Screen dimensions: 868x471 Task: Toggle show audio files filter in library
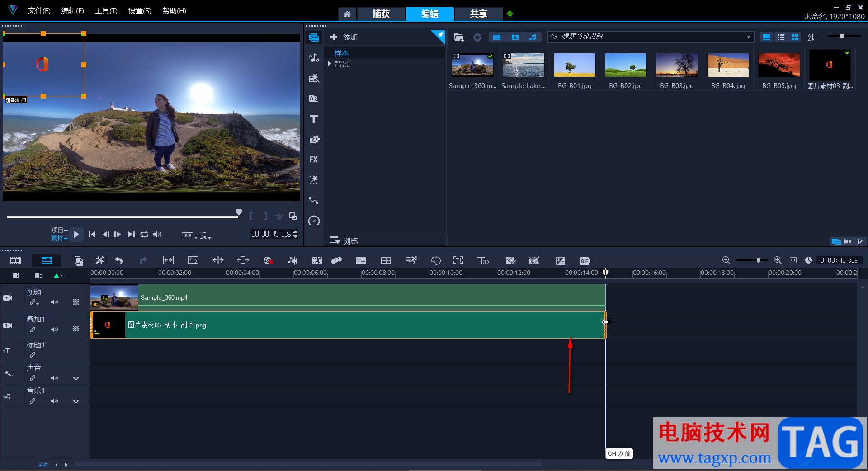[x=533, y=38]
